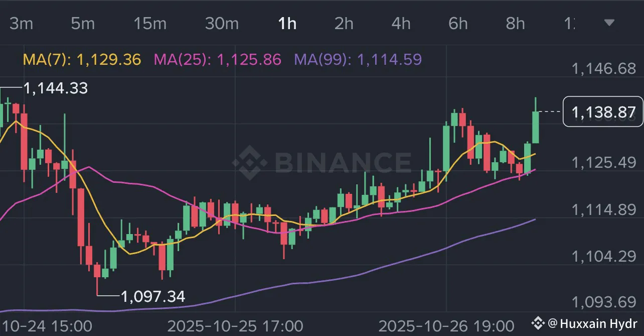
Task: Click the active 1h timeframe tab
Action: (287, 23)
